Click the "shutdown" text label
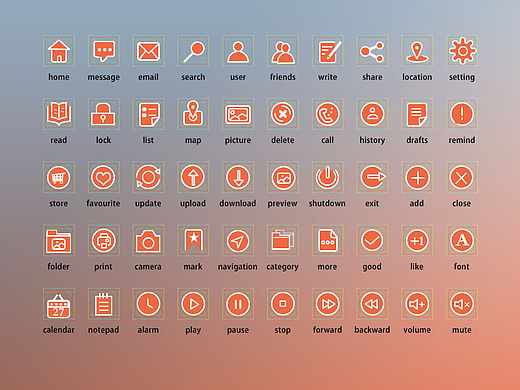This screenshot has height=390, width=520. (327, 203)
